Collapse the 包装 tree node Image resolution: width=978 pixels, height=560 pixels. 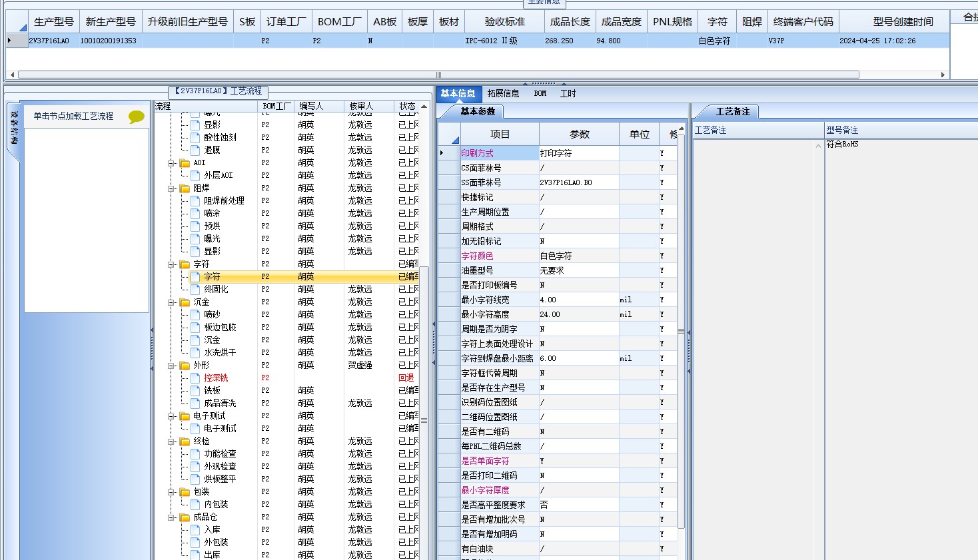pyautogui.click(x=172, y=492)
